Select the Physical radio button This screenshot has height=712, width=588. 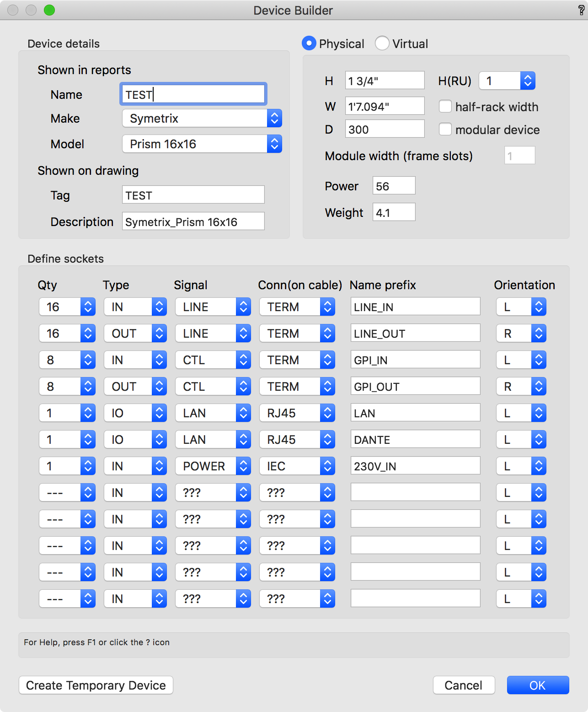coord(309,43)
